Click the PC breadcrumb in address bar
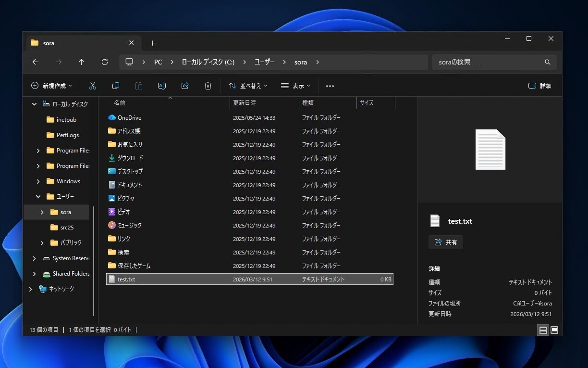588x368 pixels. click(x=158, y=62)
